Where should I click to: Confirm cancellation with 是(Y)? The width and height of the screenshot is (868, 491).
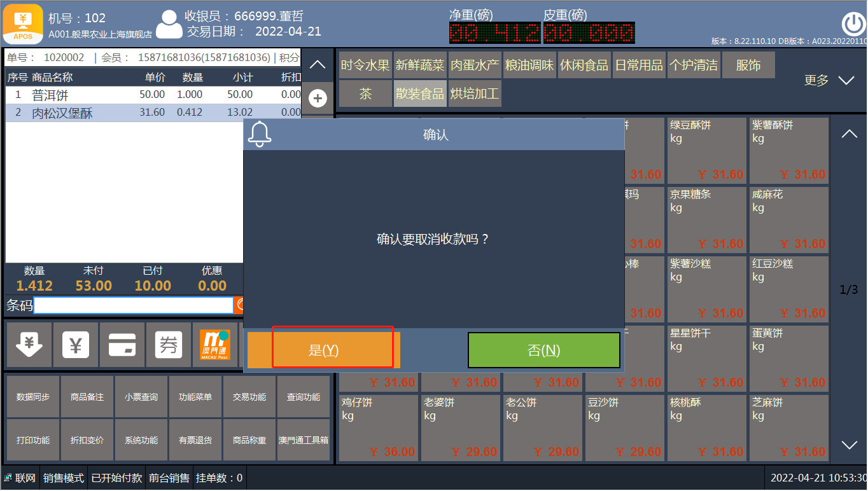tap(324, 350)
